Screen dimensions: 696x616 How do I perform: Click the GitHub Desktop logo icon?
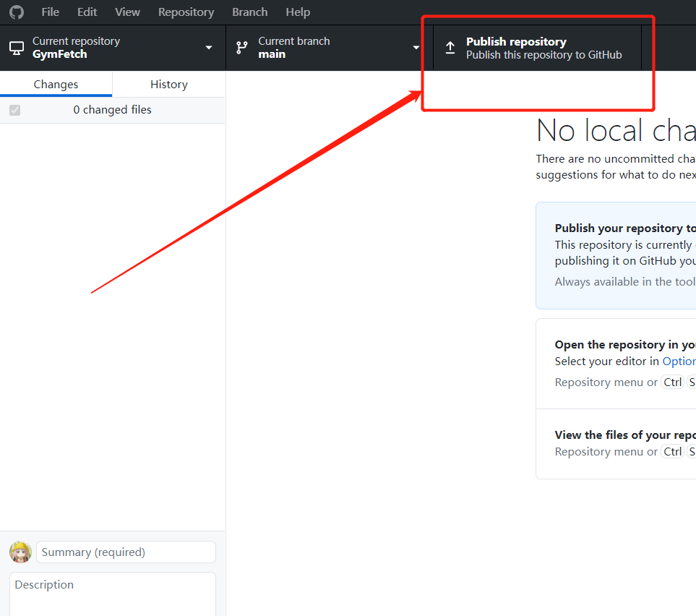click(17, 12)
